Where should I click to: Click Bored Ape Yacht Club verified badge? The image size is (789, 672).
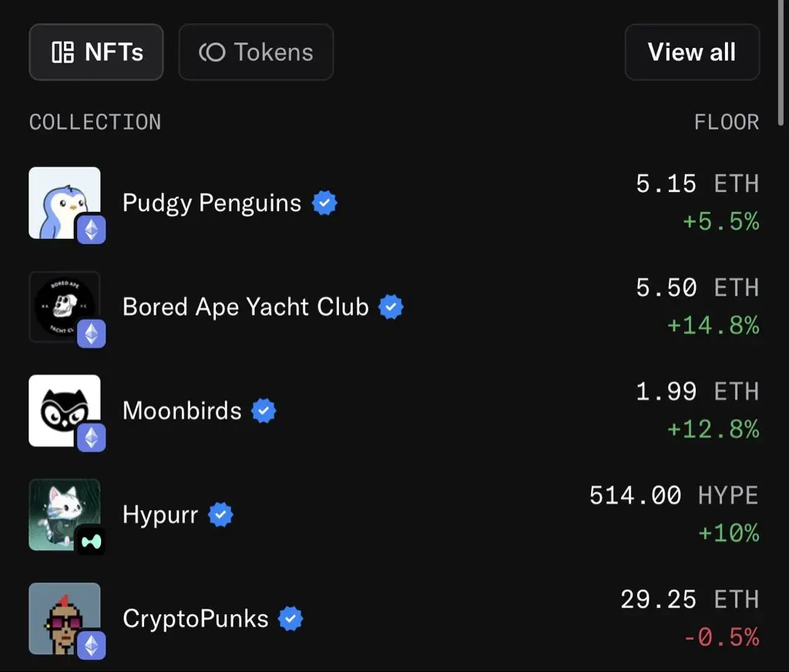point(391,307)
